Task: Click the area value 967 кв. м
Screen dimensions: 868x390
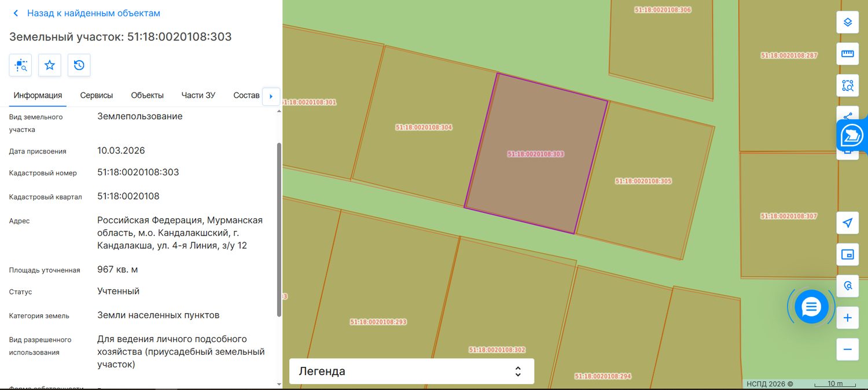Action: coord(117,270)
